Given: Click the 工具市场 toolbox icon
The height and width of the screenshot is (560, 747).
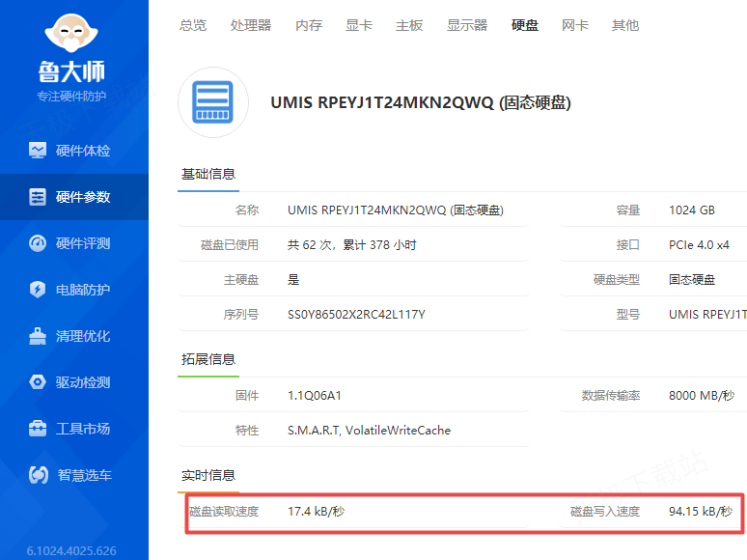Looking at the screenshot, I should [38, 429].
